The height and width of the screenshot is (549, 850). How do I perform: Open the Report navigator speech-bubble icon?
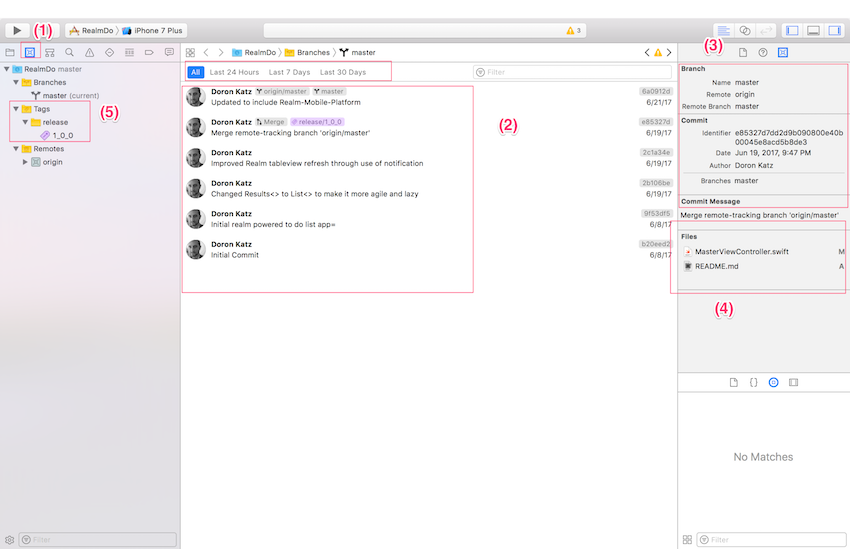click(x=169, y=53)
